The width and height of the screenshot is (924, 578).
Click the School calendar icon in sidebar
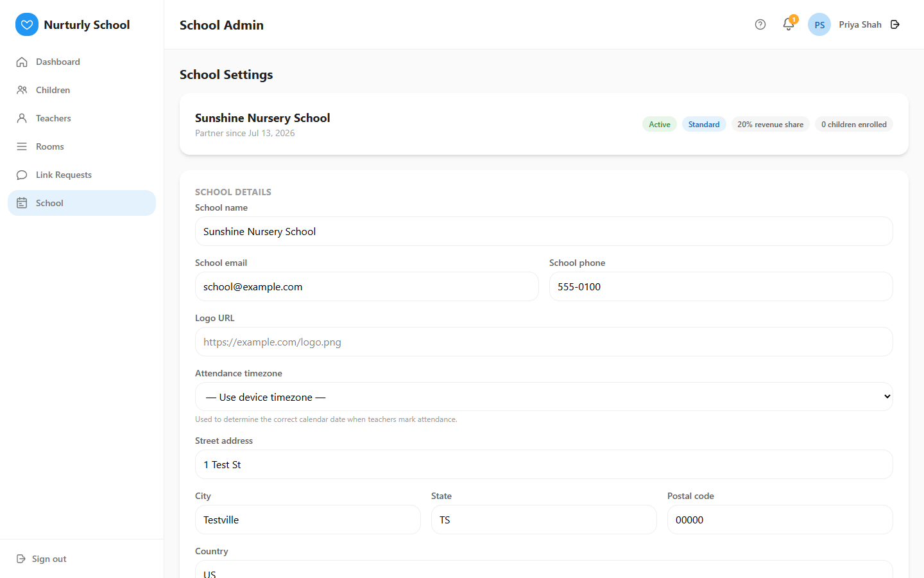click(22, 203)
